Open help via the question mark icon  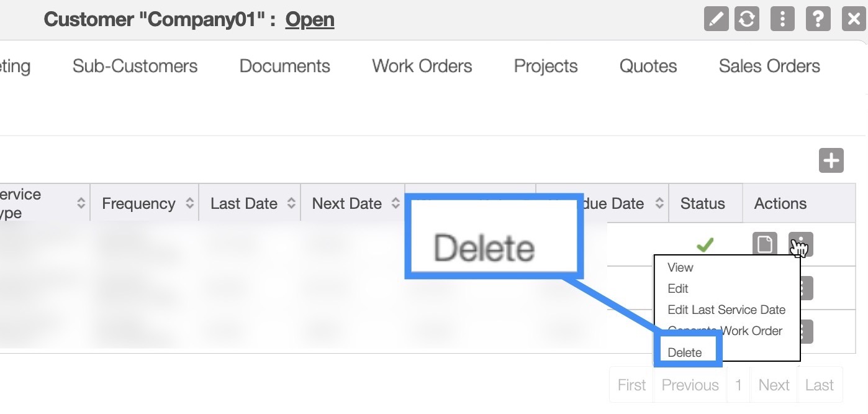pos(818,19)
